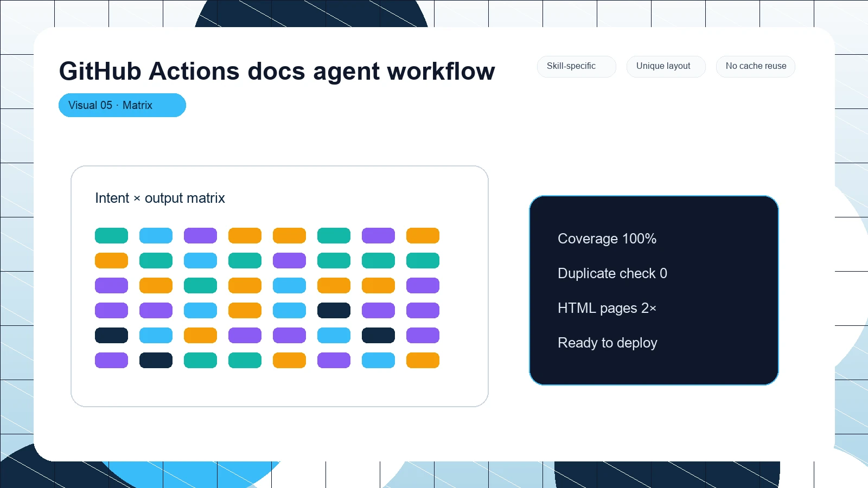Pick the only blue cell in the top matrix row
Screen dimensions: 868x488
[x=156, y=236]
